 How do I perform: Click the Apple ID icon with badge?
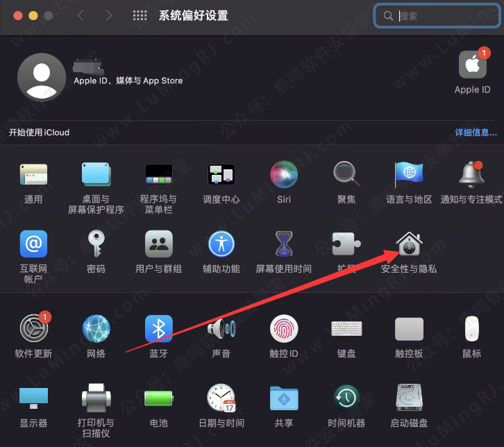pos(472,66)
